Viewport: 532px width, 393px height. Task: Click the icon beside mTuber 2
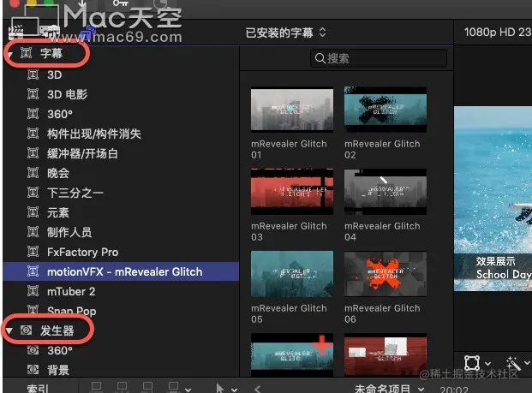[33, 291]
